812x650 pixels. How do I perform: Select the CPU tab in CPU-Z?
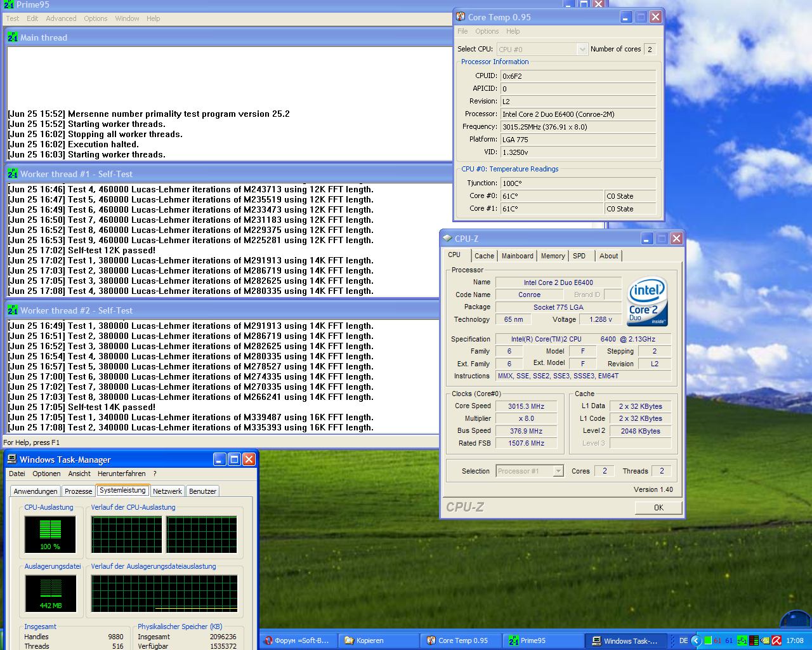coord(454,255)
